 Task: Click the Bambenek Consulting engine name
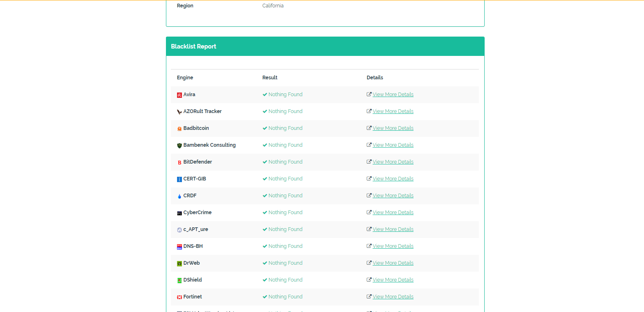click(x=209, y=145)
